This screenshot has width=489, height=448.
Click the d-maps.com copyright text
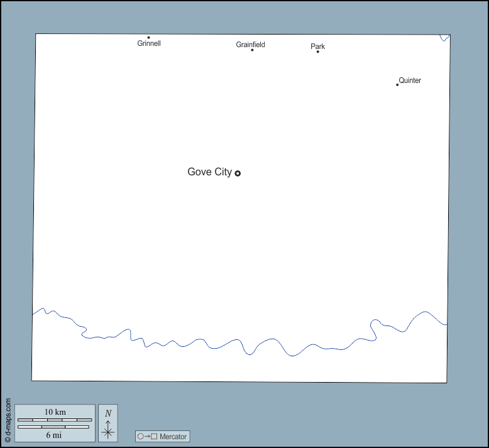coord(8,420)
